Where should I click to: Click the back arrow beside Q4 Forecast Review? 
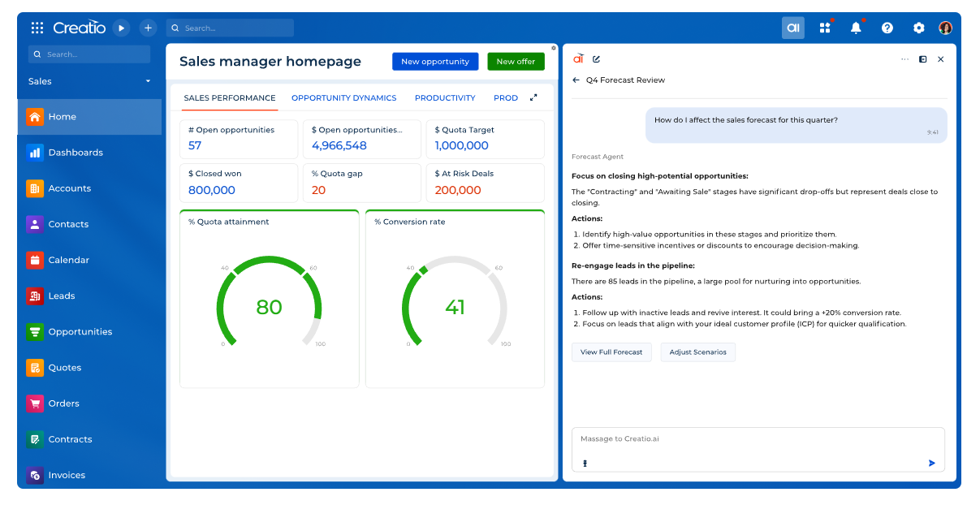pos(575,80)
